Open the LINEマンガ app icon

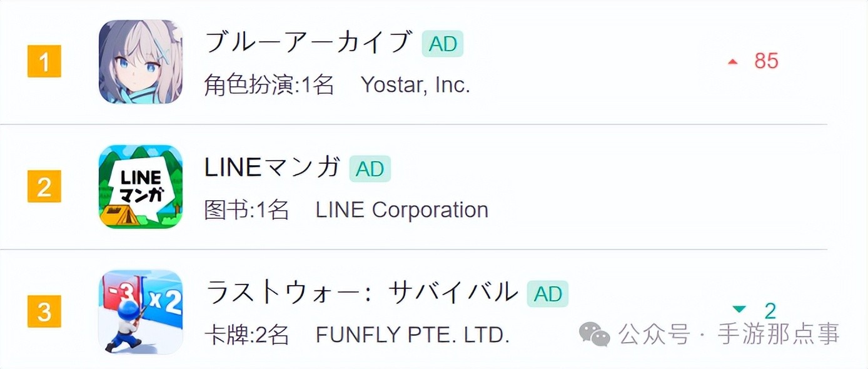tap(141, 186)
